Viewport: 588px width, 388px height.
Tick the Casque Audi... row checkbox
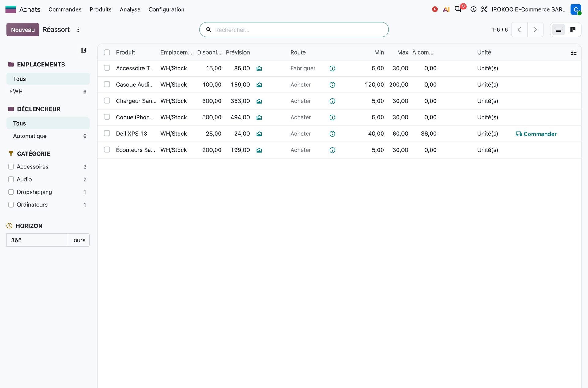coord(107,84)
